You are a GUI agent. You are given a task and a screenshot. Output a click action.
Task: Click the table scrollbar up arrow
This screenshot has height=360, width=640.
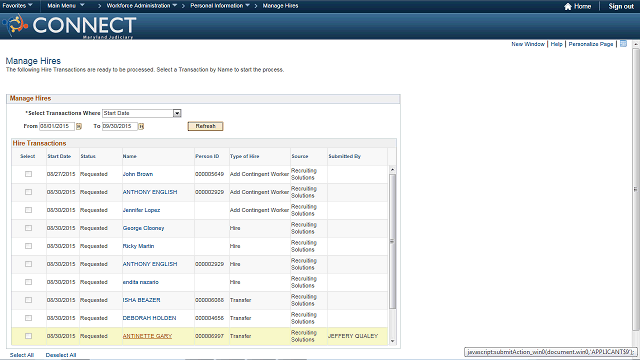point(392,169)
